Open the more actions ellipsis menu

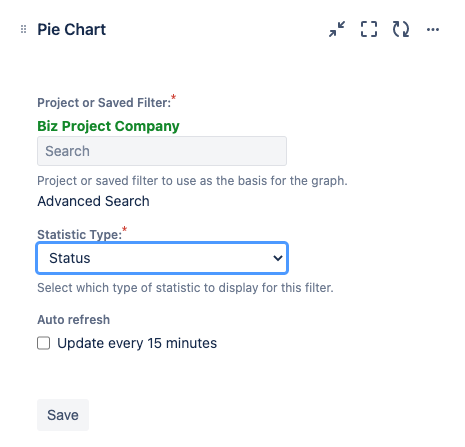pos(433,30)
